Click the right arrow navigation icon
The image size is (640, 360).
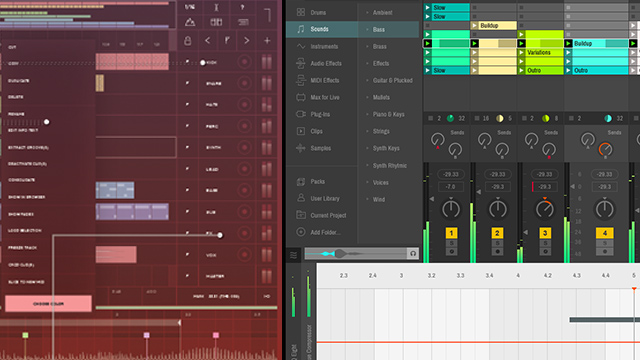click(247, 40)
